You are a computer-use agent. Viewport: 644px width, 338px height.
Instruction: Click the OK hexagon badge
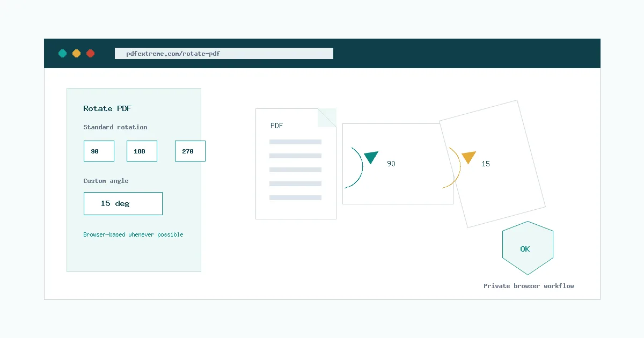pos(528,248)
